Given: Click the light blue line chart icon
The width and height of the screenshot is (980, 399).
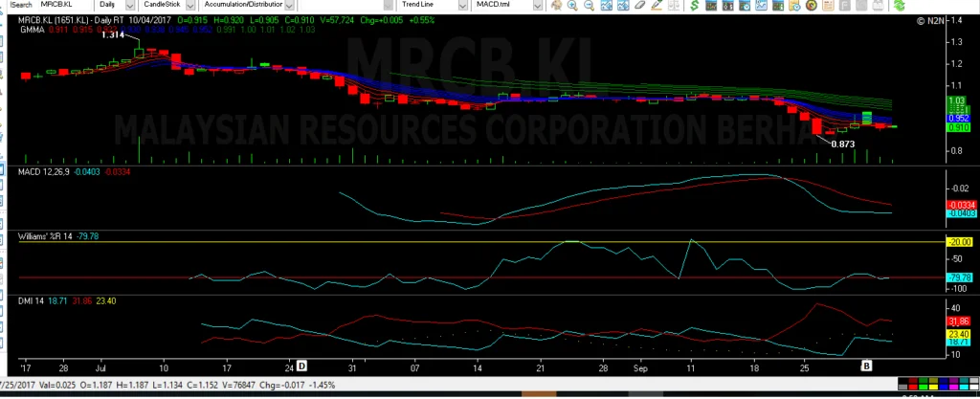Looking at the screenshot, I should pos(761,5).
